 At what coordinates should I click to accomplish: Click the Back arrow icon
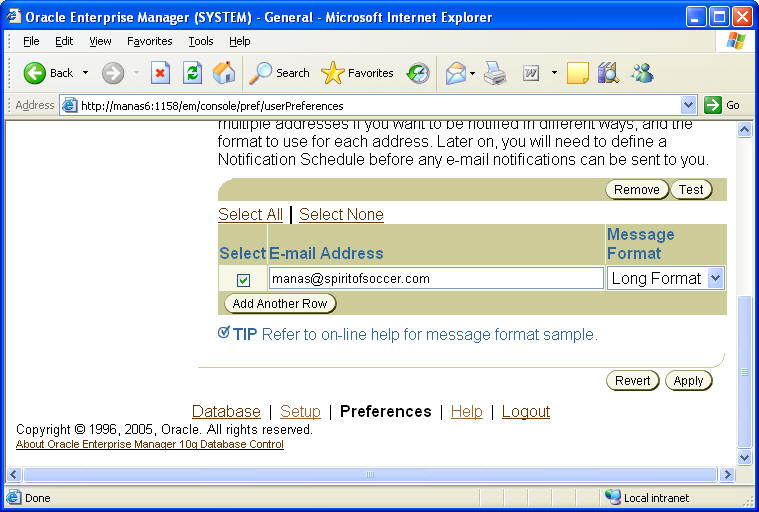[x=34, y=73]
